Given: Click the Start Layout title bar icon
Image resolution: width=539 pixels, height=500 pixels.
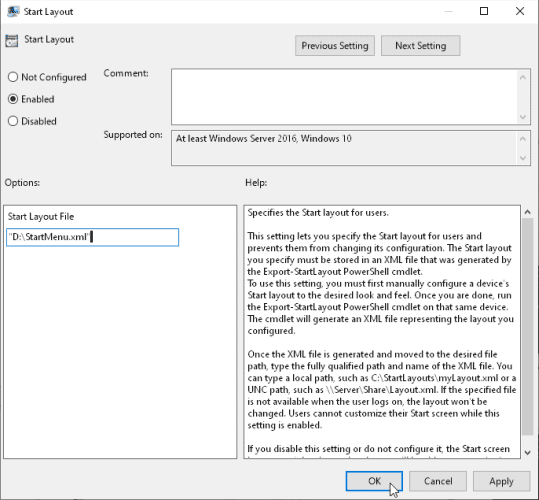Looking at the screenshot, I should [13, 11].
